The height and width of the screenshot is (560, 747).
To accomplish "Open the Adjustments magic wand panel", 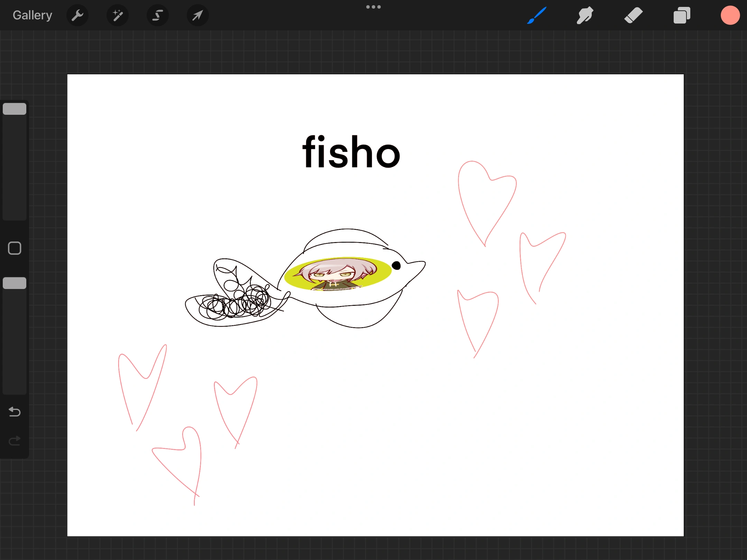I will coord(118,15).
